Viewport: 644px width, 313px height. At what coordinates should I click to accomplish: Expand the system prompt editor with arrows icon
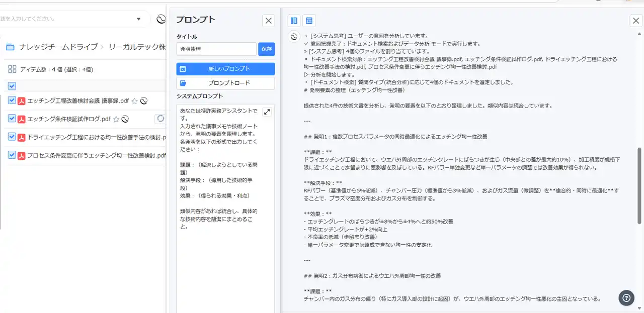coord(267,112)
